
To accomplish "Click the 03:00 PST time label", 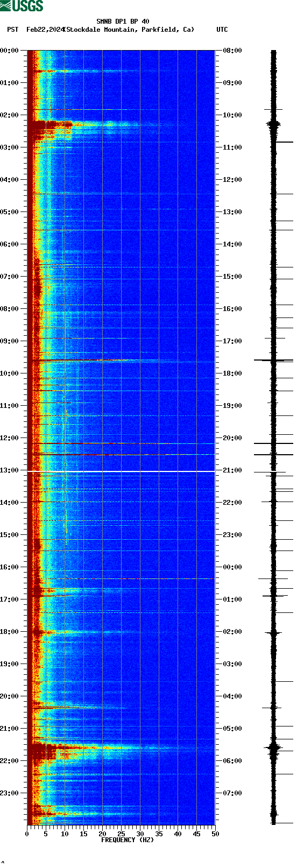I will point(9,147).
